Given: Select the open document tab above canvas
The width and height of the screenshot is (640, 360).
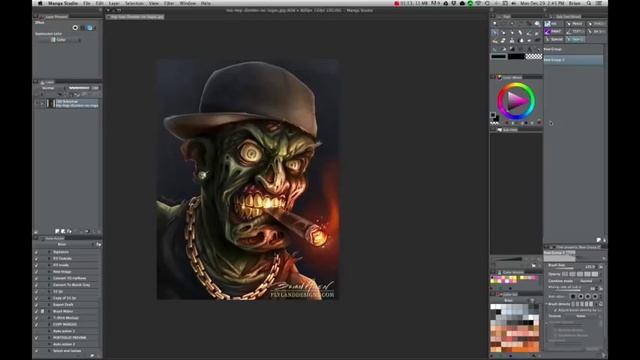Looking at the screenshot, I should (136, 17).
